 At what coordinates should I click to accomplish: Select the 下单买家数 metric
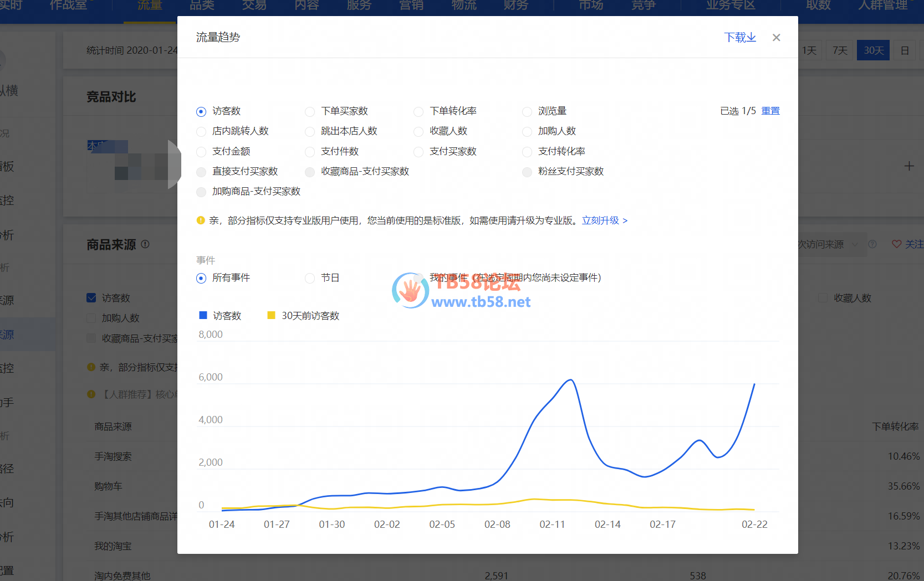pos(310,112)
